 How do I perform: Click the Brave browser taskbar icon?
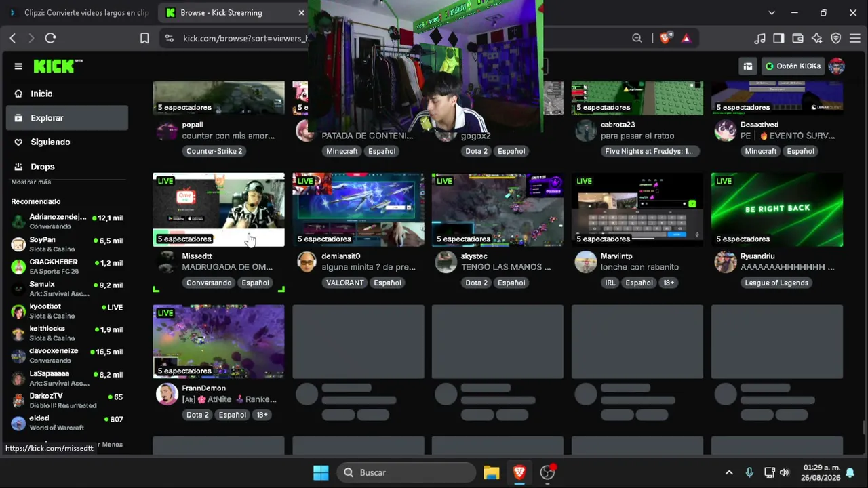point(519,472)
